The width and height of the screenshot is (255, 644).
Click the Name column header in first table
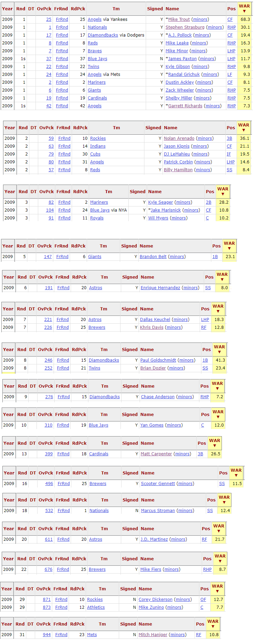(172, 9)
